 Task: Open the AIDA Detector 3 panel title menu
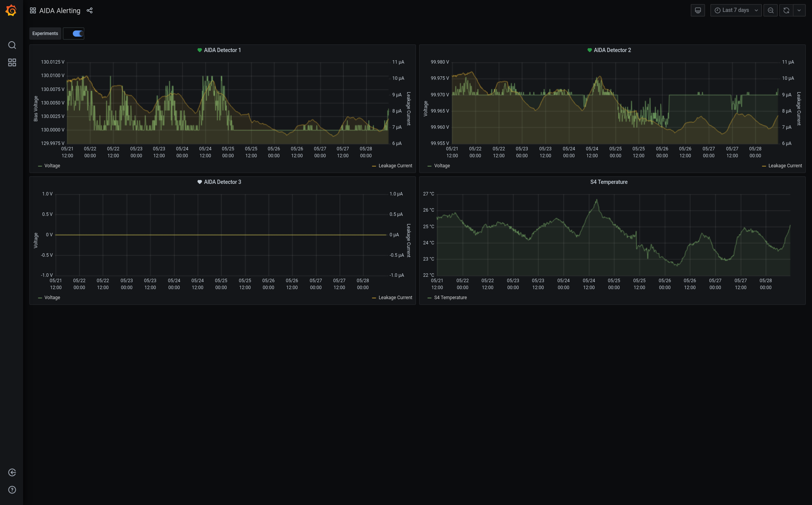point(222,182)
